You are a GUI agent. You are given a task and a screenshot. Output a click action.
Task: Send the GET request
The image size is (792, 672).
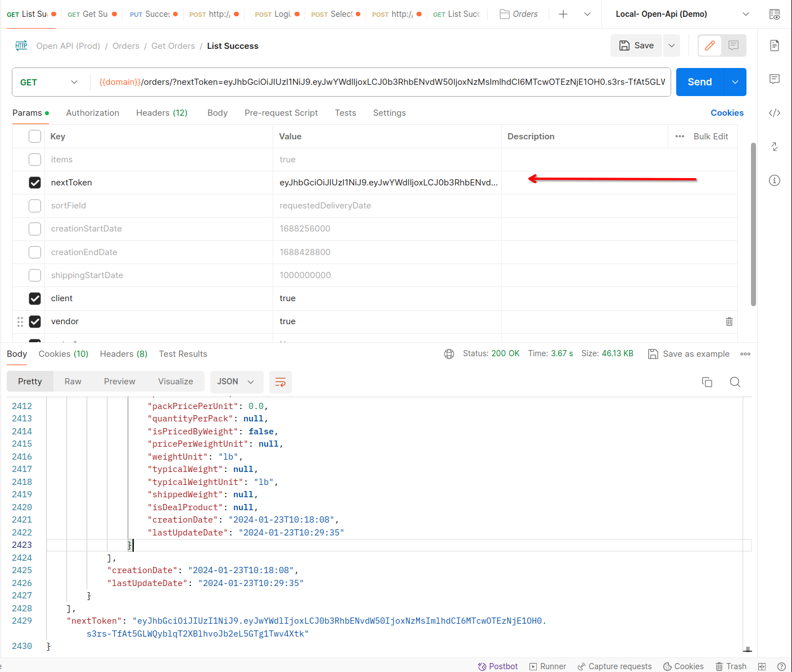pyautogui.click(x=700, y=82)
